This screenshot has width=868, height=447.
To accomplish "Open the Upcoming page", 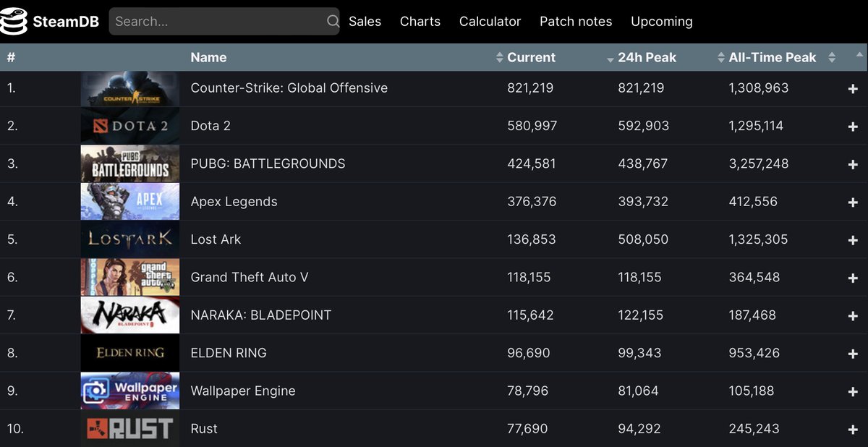I will click(662, 22).
